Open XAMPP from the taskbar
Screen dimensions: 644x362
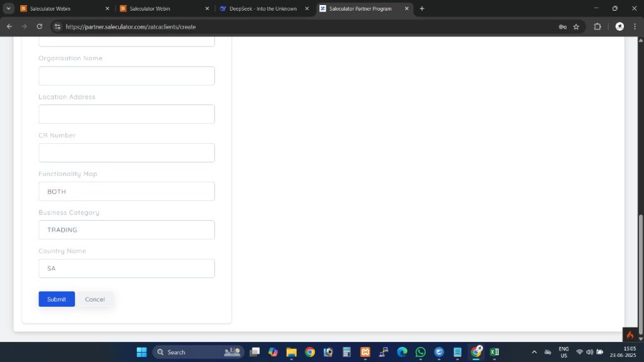click(x=365, y=352)
